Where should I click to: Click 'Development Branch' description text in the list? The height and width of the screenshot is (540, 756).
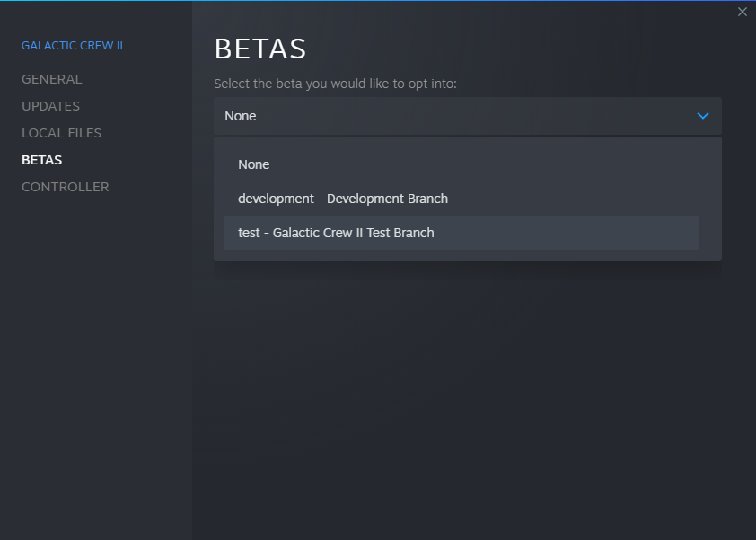[387, 199]
